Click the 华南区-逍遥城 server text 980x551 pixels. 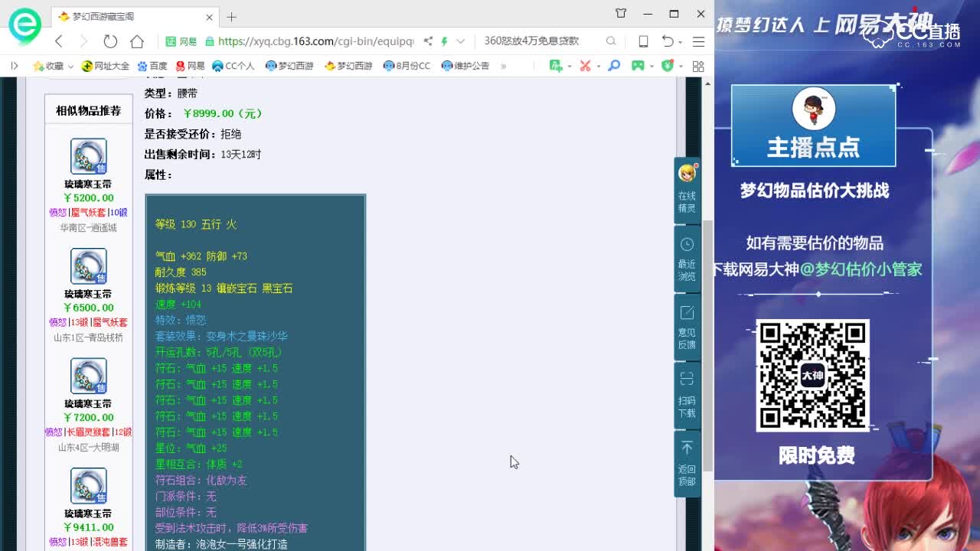88,227
